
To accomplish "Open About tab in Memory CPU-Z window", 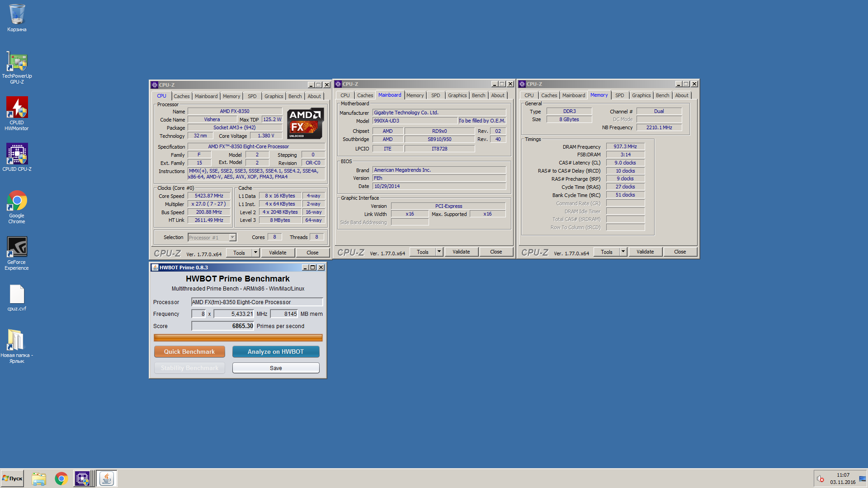I will click(x=682, y=95).
